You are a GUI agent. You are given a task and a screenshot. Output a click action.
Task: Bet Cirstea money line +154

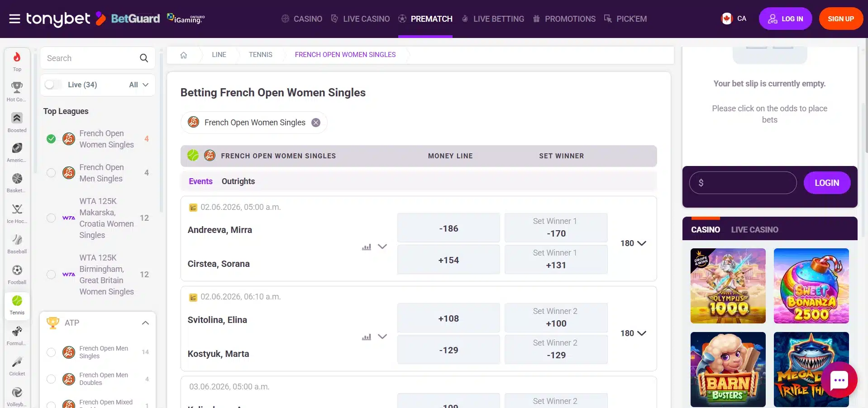coord(448,260)
